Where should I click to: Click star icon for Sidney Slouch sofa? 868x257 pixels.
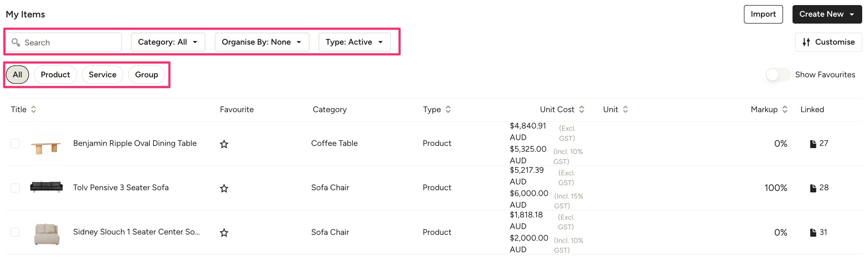click(x=224, y=233)
